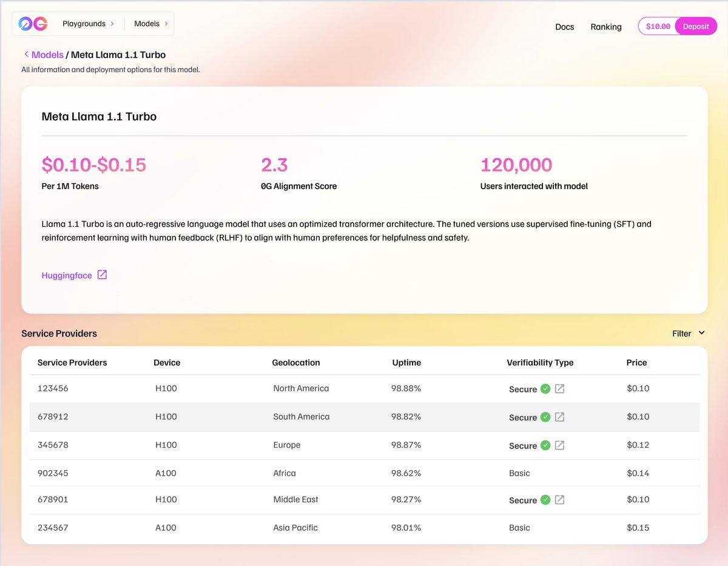The height and width of the screenshot is (566, 728).
Task: Click the Africa geolocation cell
Action: click(x=285, y=473)
